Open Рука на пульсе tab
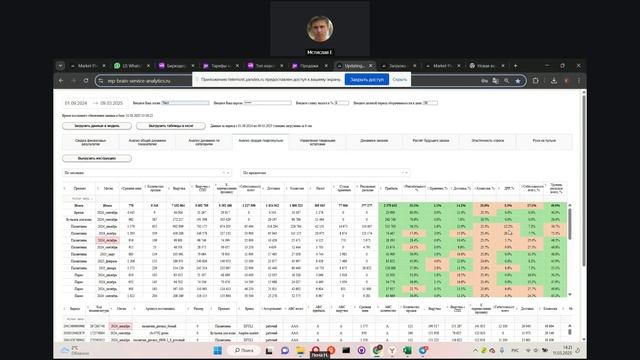The image size is (640, 360). (544, 141)
